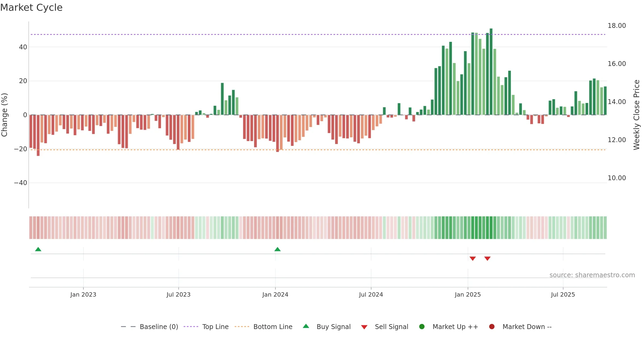The image size is (644, 362).
Task: Click the 12.00 price axis label
Action: [x=617, y=140]
